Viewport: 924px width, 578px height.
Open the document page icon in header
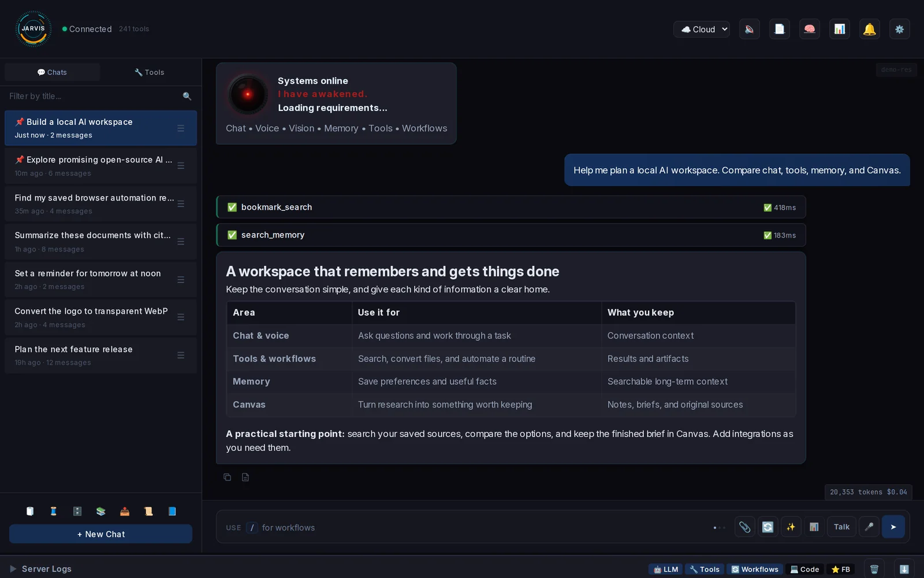pyautogui.click(x=780, y=29)
